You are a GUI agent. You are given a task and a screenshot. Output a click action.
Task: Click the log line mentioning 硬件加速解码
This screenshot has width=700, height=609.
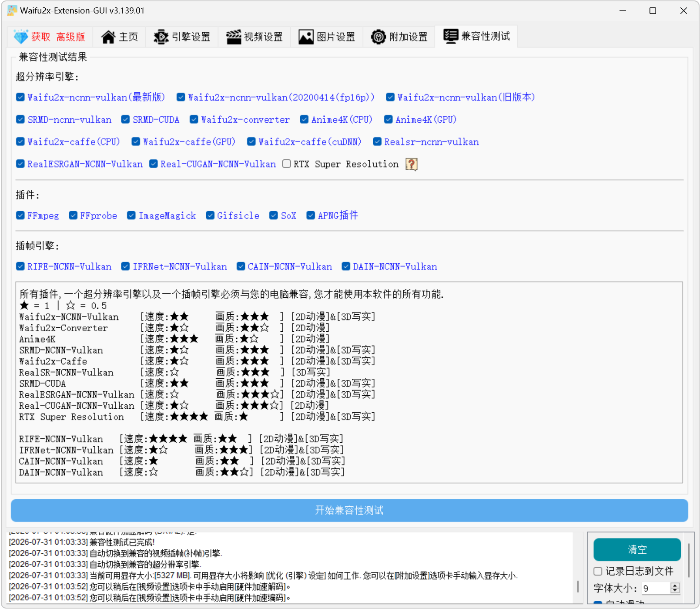[150, 586]
